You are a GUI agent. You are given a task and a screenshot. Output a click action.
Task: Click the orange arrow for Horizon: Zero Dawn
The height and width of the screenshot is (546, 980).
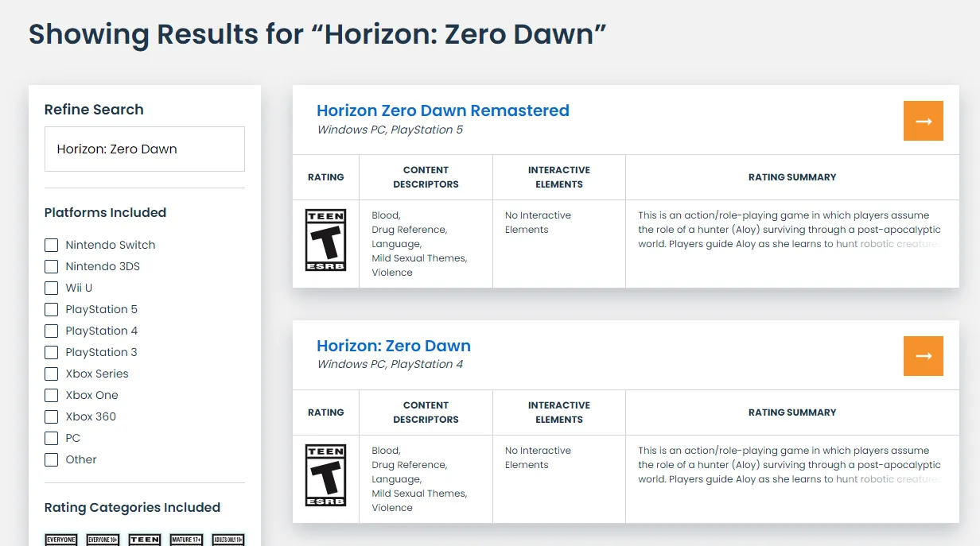coord(923,357)
